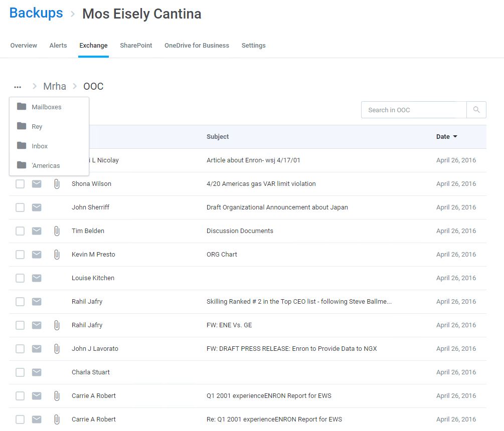Image resolution: width=504 pixels, height=431 pixels.
Task: Click the attachment paperclip on Shona Wilson's email
Action: point(57,184)
